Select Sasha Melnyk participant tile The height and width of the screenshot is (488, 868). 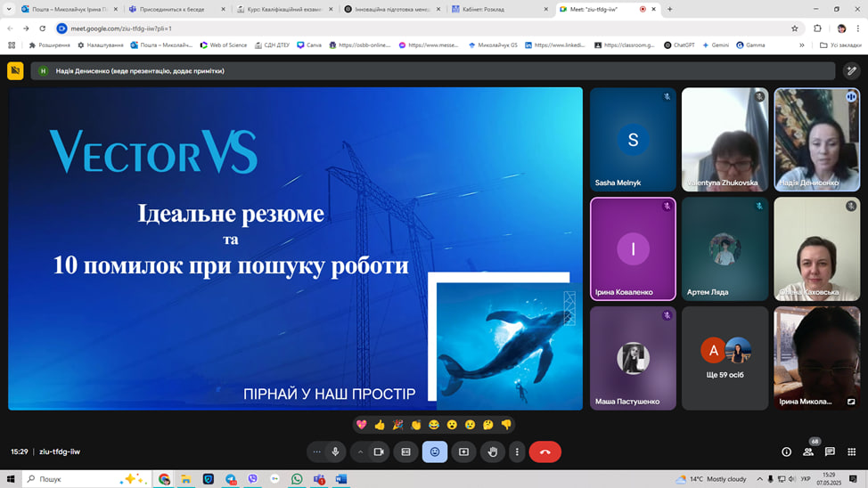pos(633,140)
